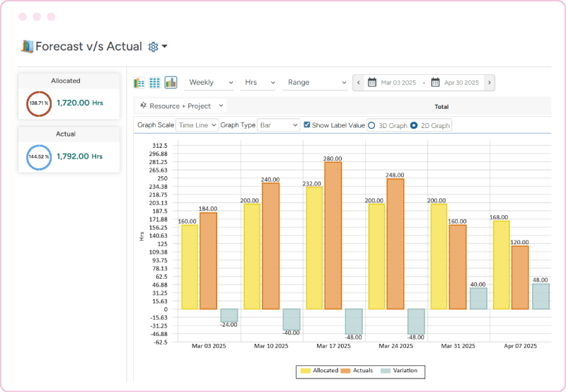Viewport: 566px width, 392px height.
Task: Open the Graph Scale Time Line dropdown
Action: [197, 125]
